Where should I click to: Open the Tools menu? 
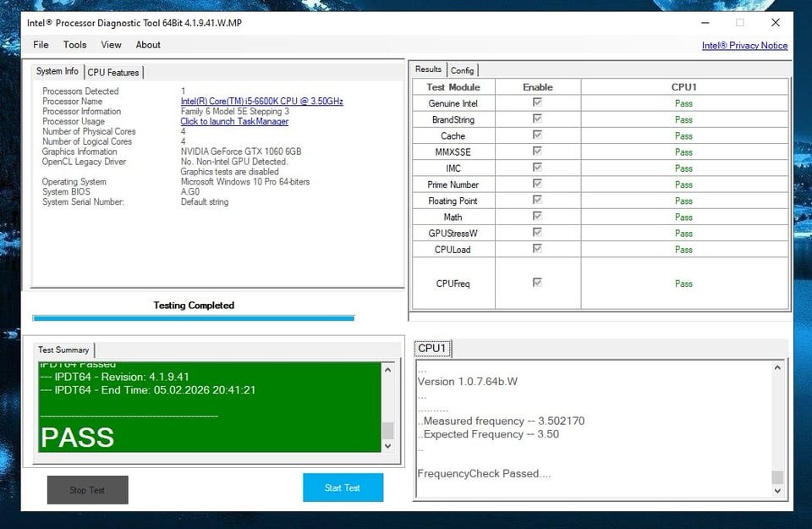click(74, 45)
